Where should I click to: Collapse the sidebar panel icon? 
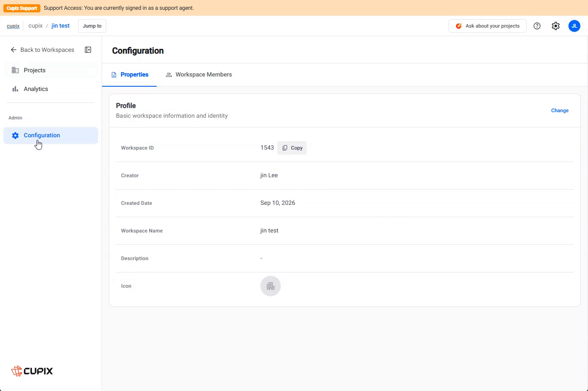click(x=88, y=50)
